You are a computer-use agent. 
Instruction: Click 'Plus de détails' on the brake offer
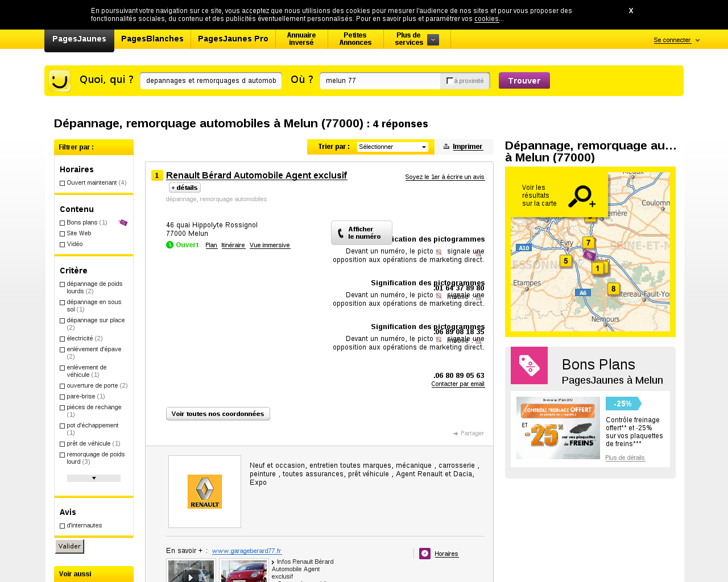pyautogui.click(x=625, y=458)
